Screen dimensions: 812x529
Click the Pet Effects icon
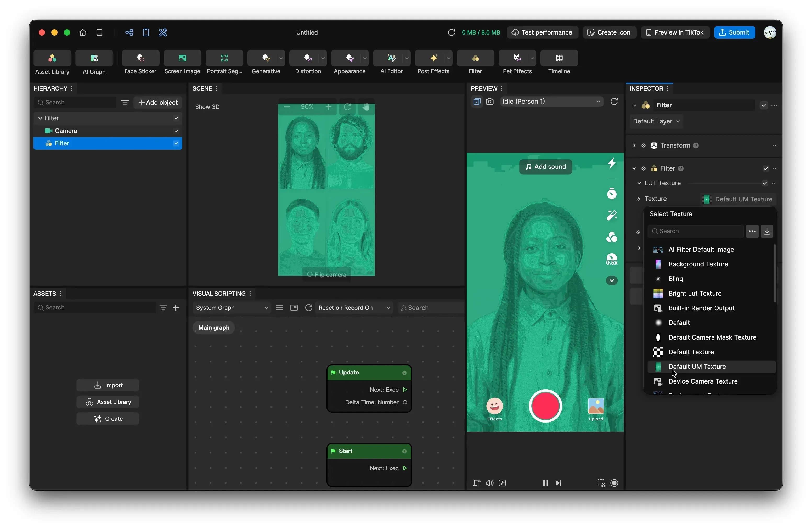pos(517,58)
